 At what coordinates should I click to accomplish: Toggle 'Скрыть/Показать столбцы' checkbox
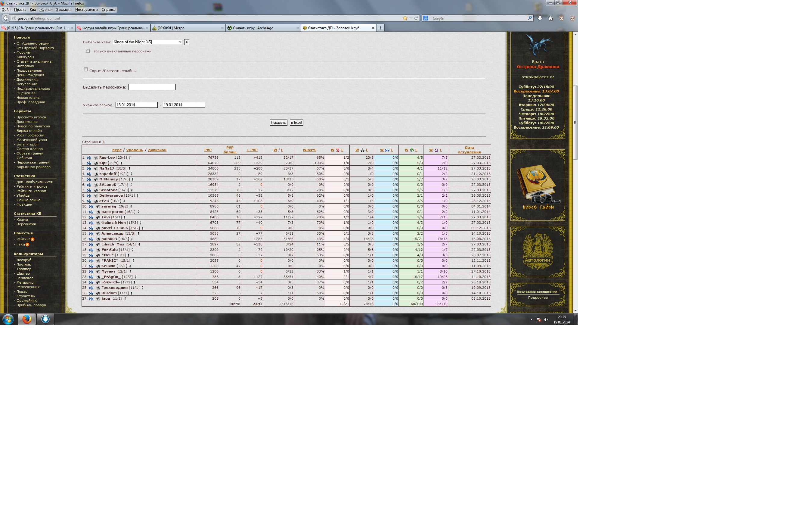[86, 70]
